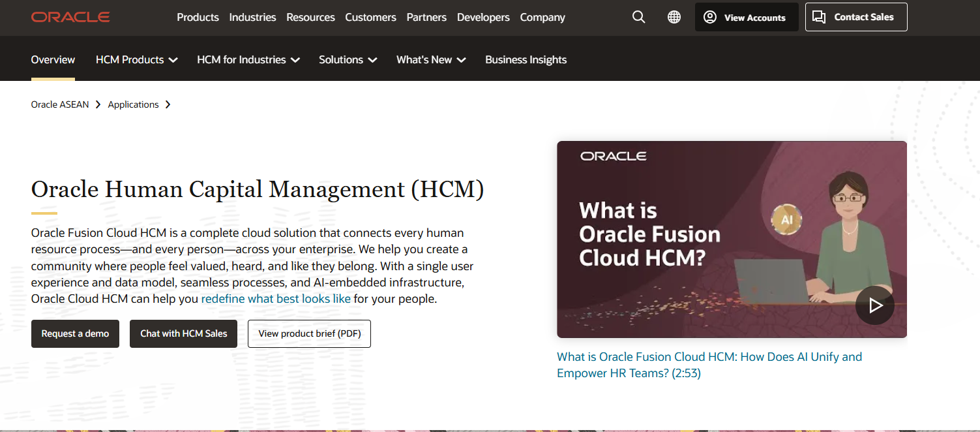Image resolution: width=980 pixels, height=432 pixels.
Task: Click the globe language selector icon
Action: (x=674, y=17)
